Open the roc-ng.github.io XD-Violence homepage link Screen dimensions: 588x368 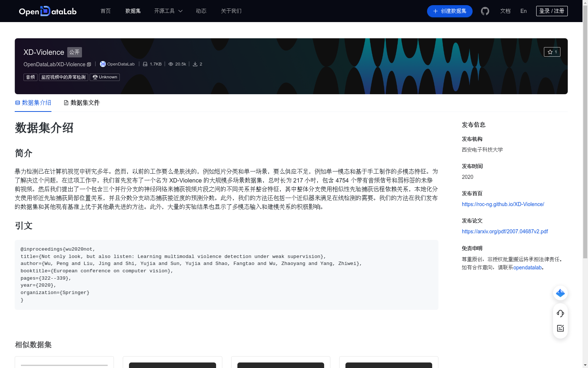click(503, 204)
